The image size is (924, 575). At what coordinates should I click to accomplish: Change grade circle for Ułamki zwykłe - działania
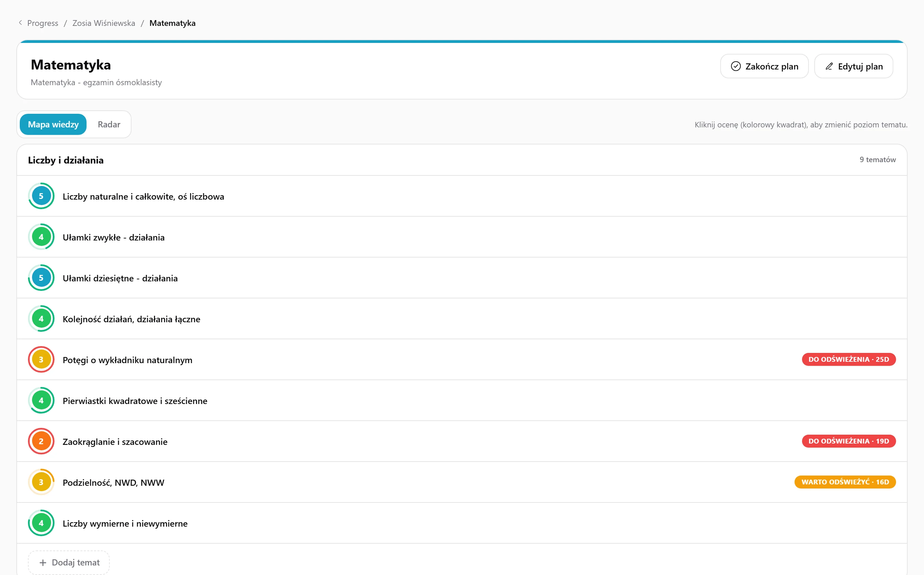tap(41, 237)
